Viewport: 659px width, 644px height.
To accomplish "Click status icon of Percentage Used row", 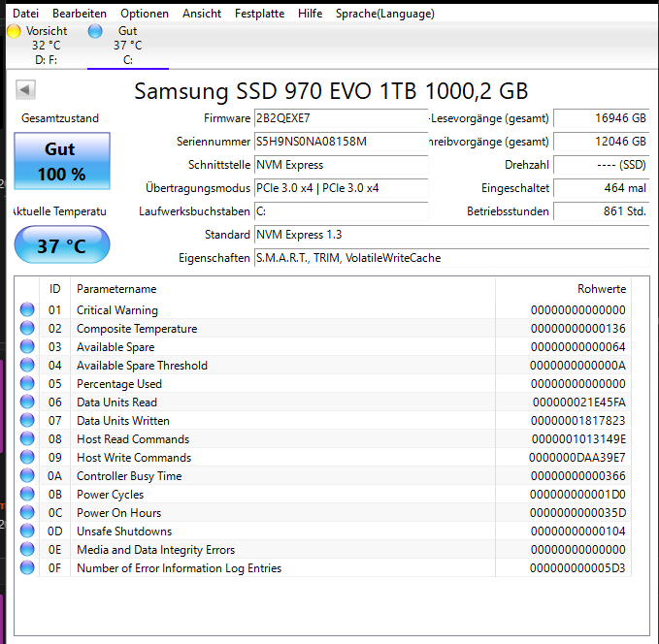I will coord(27,383).
